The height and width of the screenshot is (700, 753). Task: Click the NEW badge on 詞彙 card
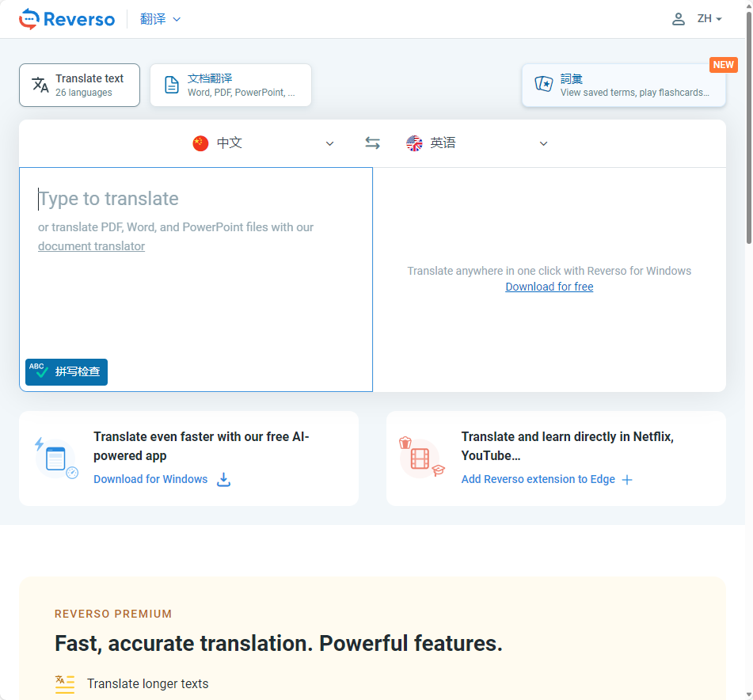click(723, 65)
